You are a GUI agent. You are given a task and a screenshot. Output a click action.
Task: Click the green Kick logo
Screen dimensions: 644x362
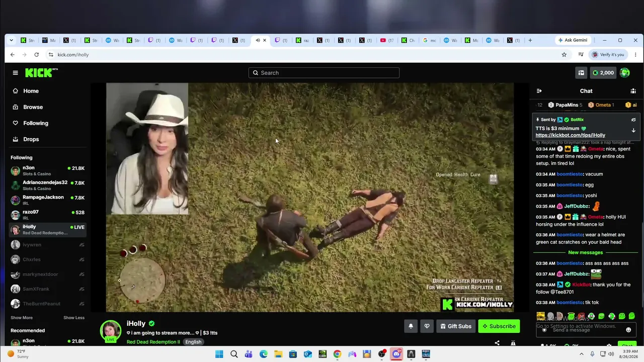pyautogui.click(x=41, y=72)
